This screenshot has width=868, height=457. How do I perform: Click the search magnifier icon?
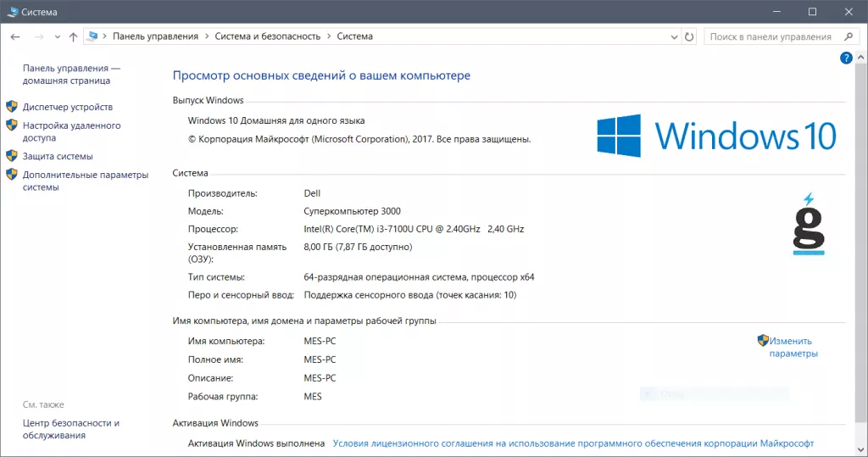(x=849, y=36)
